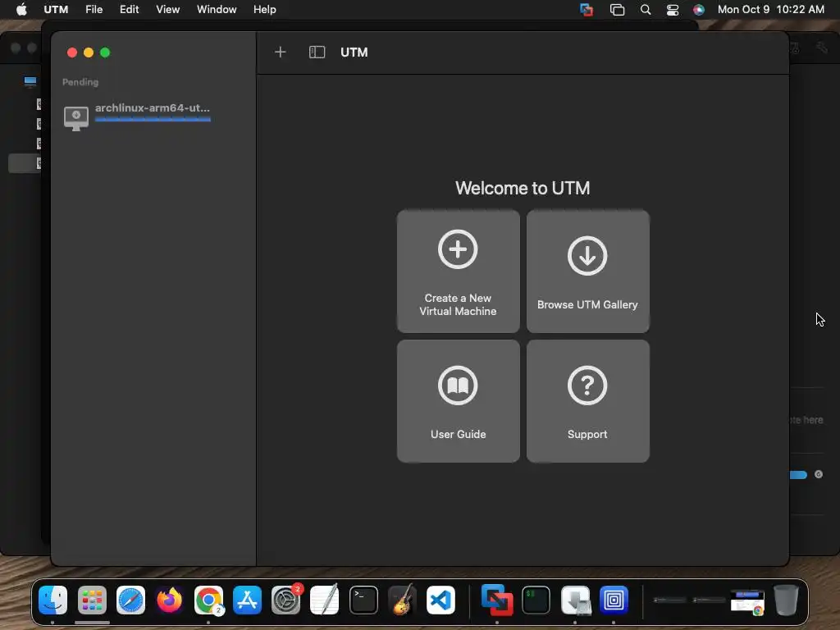Open Finder from the Dock

point(53,600)
